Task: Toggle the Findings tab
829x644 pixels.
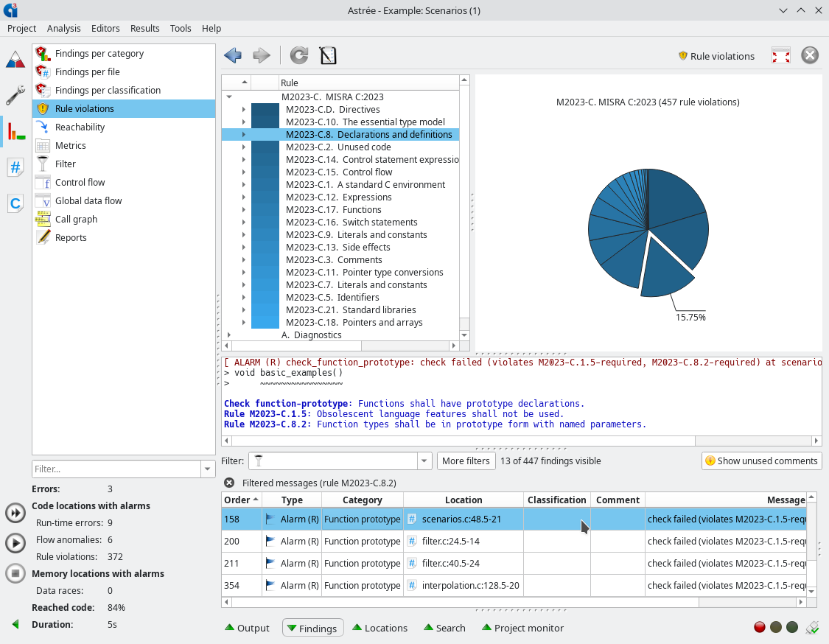Action: [313, 628]
